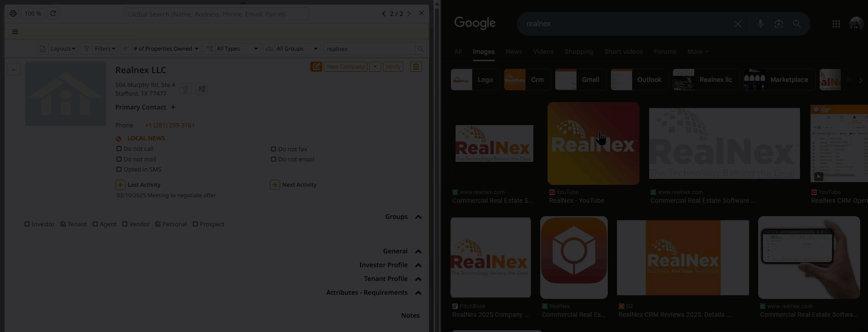
Task: Click the microphone voice search icon in Google
Action: tap(760, 24)
